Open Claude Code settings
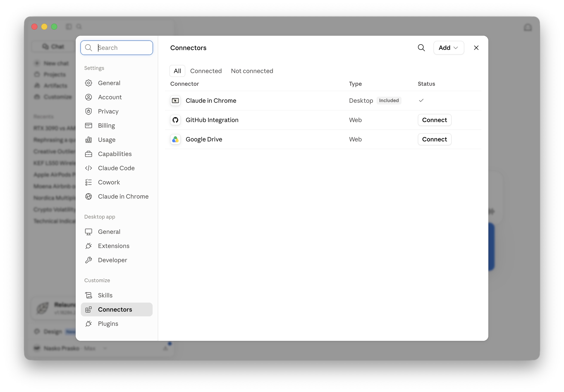564x392 pixels. (117, 168)
